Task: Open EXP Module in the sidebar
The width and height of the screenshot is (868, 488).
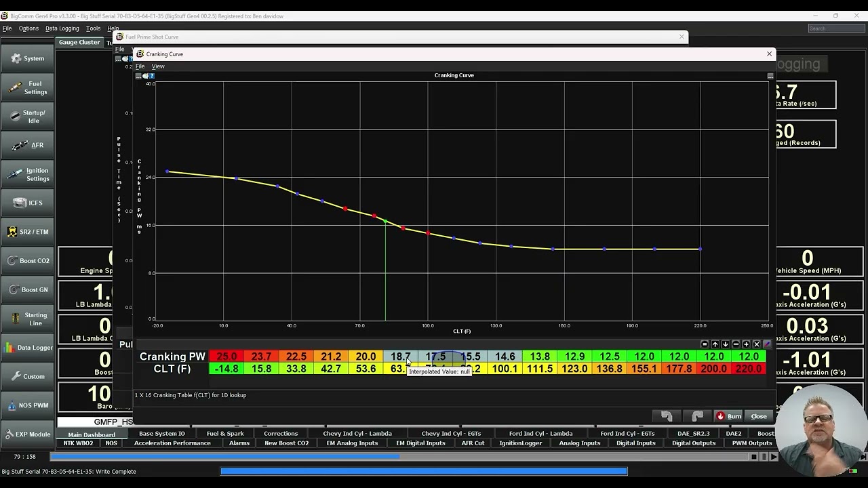Action: pos(27,434)
